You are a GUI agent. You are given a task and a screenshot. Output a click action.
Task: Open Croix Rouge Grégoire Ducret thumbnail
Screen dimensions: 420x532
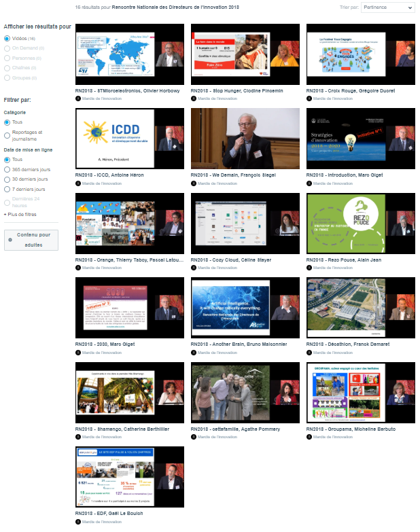(361, 54)
